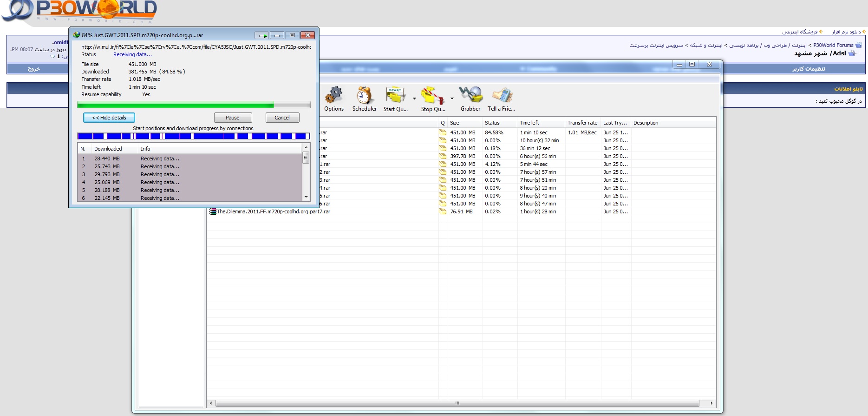Select connection row with 25.743 MB

point(190,166)
